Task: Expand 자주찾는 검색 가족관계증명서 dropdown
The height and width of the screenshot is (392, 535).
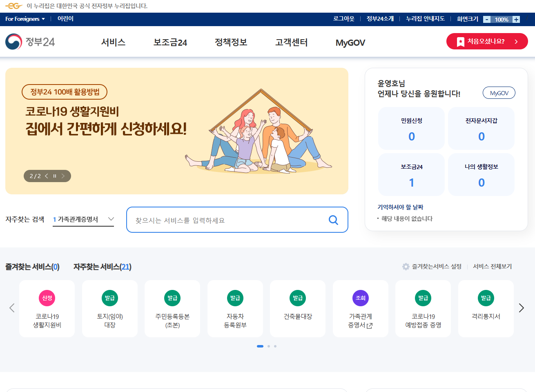Action: tap(83, 219)
